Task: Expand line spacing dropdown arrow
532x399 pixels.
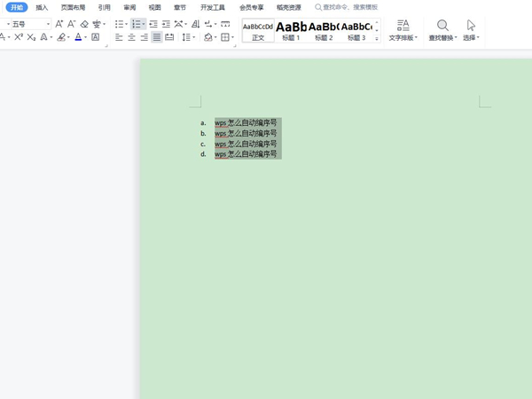Action: 193,37
